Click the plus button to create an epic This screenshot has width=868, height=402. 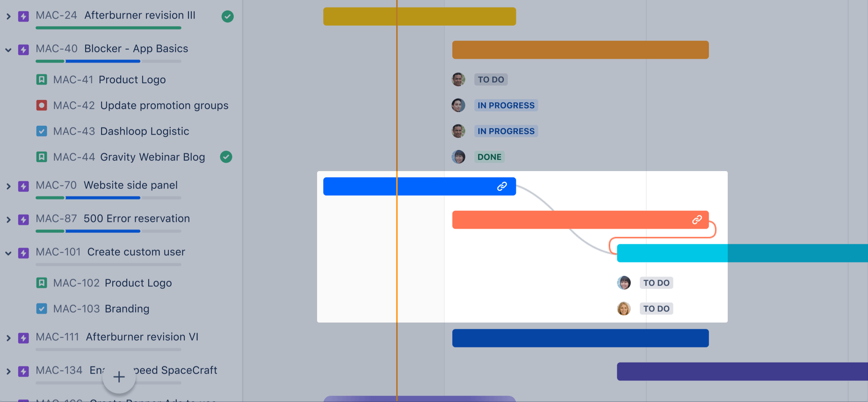tap(119, 377)
